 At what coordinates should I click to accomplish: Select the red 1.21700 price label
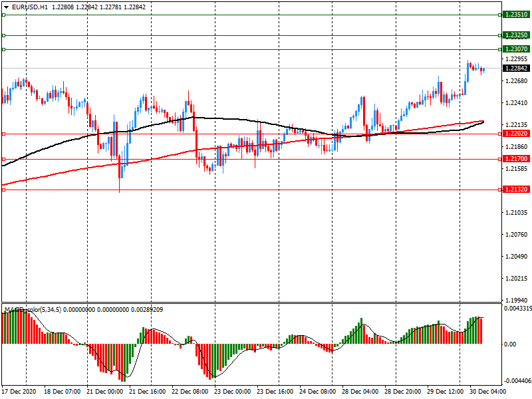coord(516,159)
